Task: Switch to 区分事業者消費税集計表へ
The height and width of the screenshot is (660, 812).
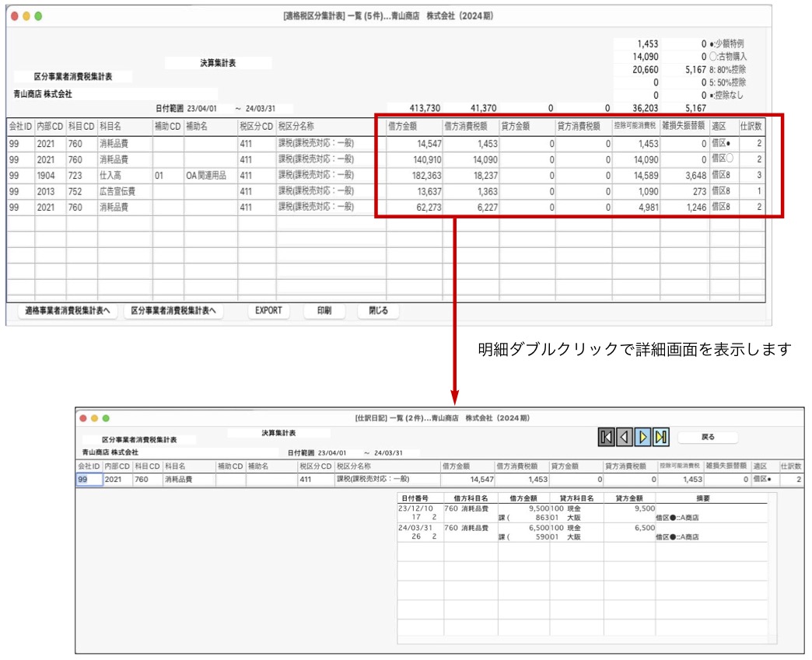Action: (x=173, y=311)
